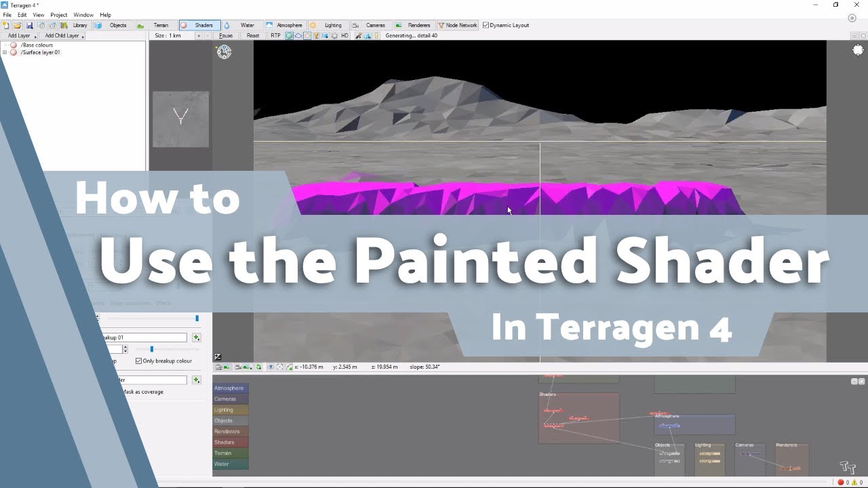The width and height of the screenshot is (868, 488).
Task: Click the shader preview thumbnail
Action: point(180,119)
